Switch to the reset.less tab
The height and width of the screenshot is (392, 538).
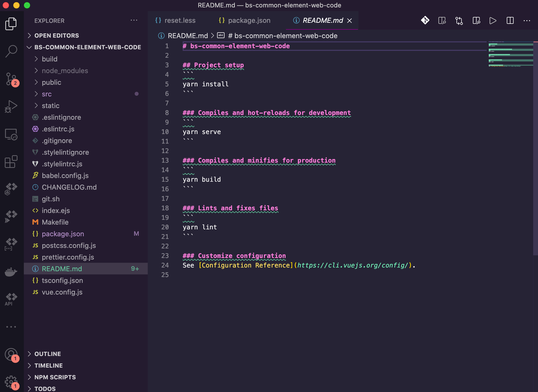click(x=176, y=20)
